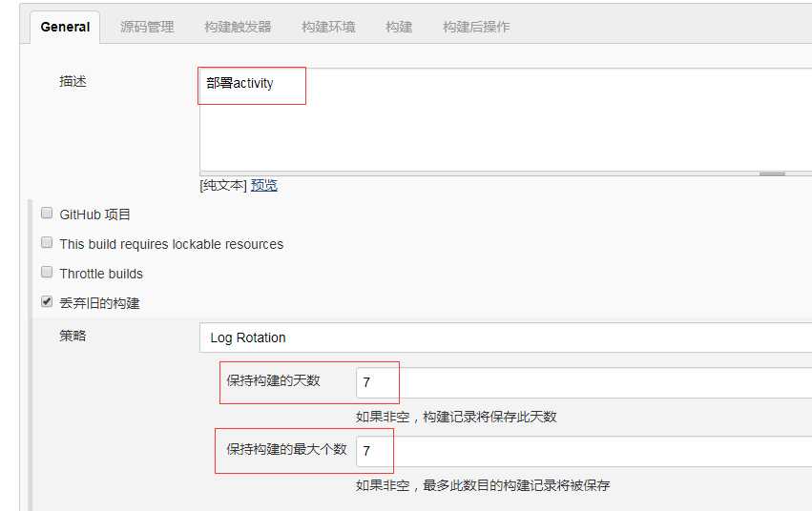
Task: Click into the 描述 description text area
Action: point(506,119)
